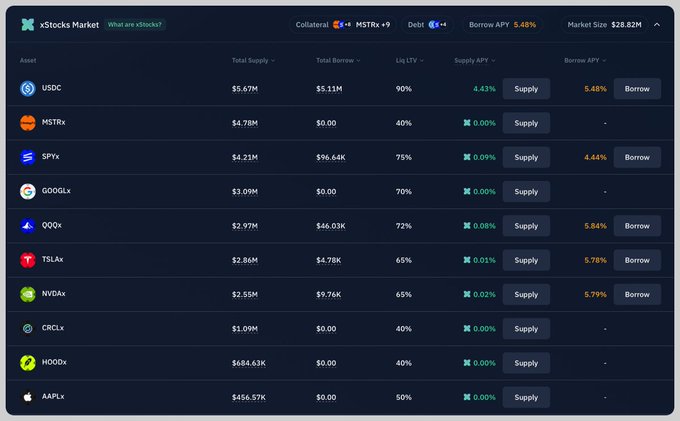This screenshot has width=680, height=421.
Task: Click the Collateral token icons in header
Action: pos(342,25)
